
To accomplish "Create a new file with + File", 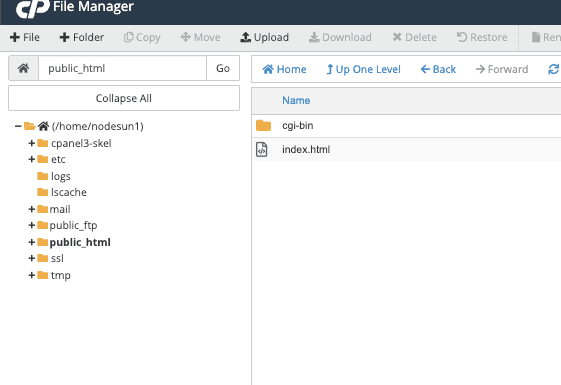I will point(25,37).
